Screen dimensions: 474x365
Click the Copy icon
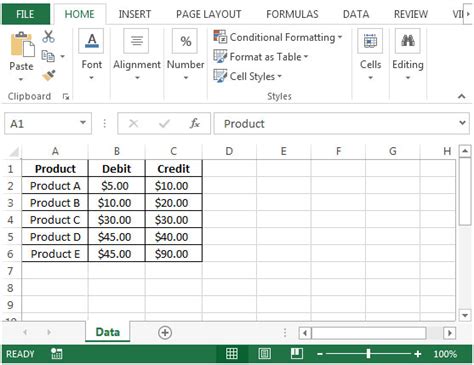coord(48,56)
